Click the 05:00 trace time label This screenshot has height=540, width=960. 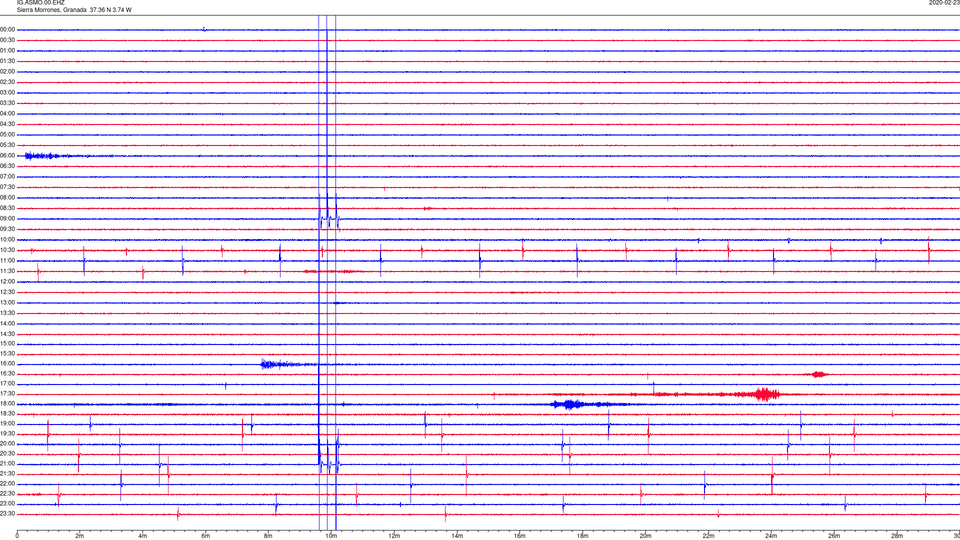point(7,135)
